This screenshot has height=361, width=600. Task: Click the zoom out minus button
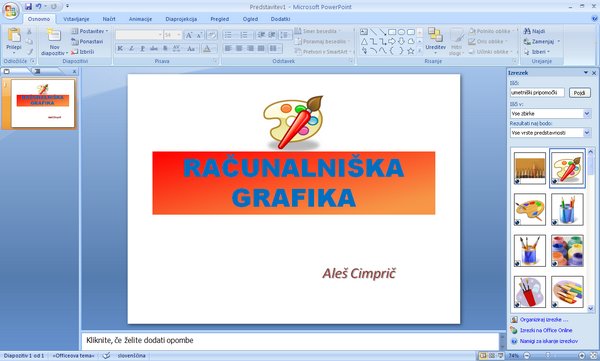point(527,356)
